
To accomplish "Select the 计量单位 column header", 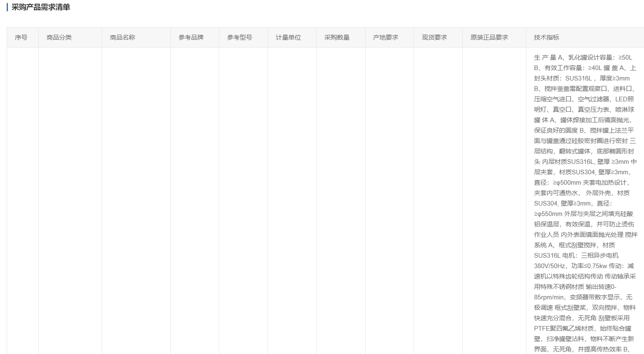I will coord(288,38).
